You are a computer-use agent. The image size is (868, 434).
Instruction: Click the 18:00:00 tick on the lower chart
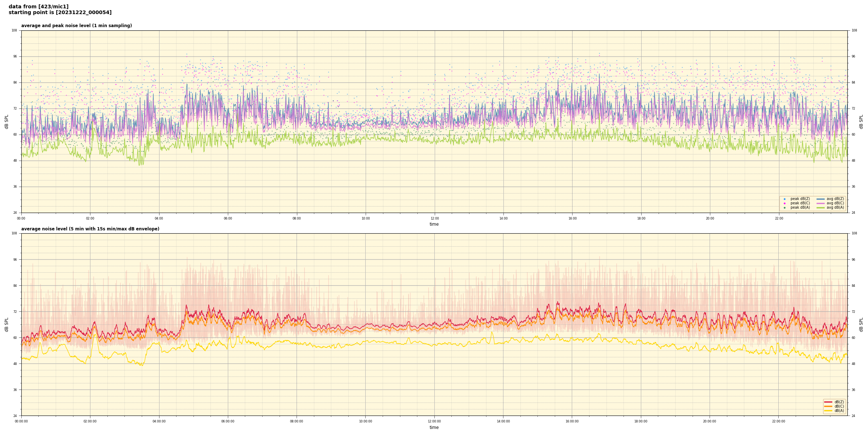[x=641, y=421]
